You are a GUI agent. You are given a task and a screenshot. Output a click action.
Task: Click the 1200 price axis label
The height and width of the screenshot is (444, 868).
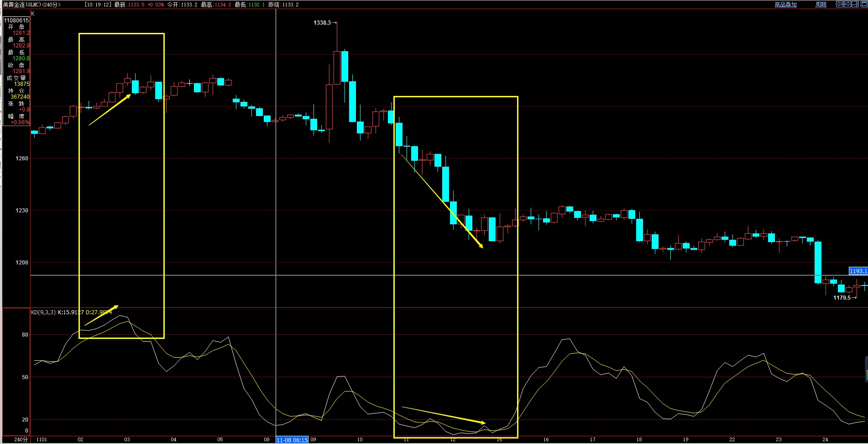coord(22,263)
